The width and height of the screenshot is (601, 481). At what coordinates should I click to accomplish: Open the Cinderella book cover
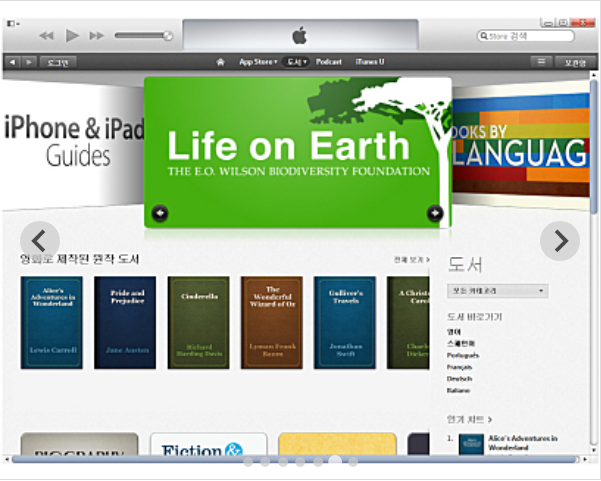[x=199, y=323]
